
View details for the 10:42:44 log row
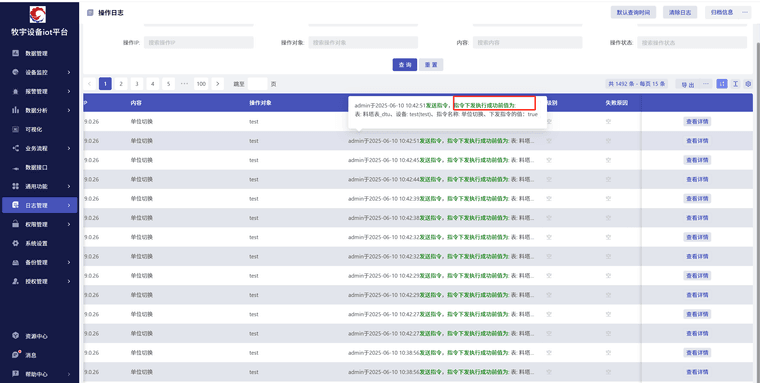tap(697, 179)
